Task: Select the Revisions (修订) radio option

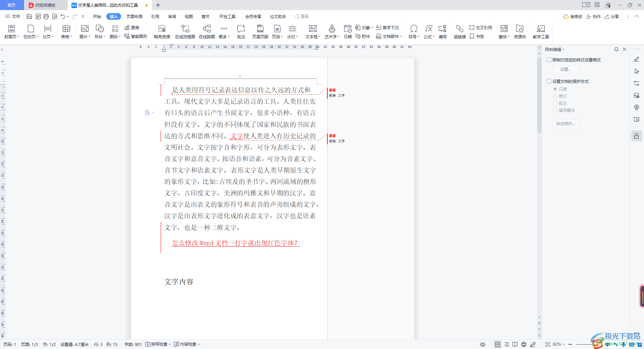Action: click(555, 96)
